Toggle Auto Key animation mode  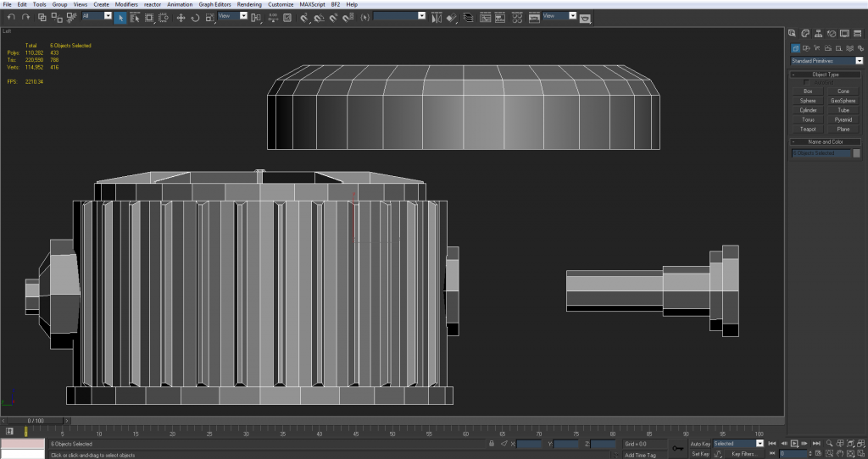700,444
